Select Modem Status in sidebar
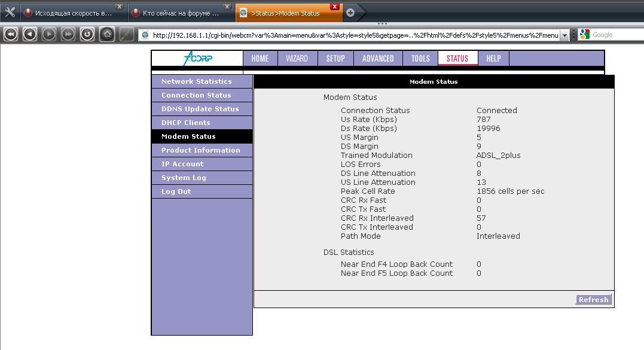Viewport: 644px width, 350px height. point(202,136)
